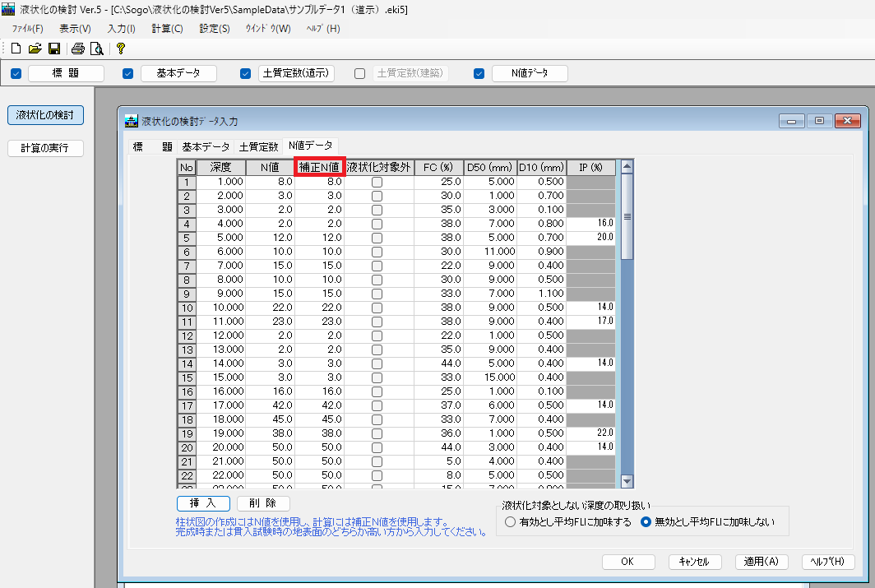
Task: Select the N値 cell in row 5
Action: (270, 238)
